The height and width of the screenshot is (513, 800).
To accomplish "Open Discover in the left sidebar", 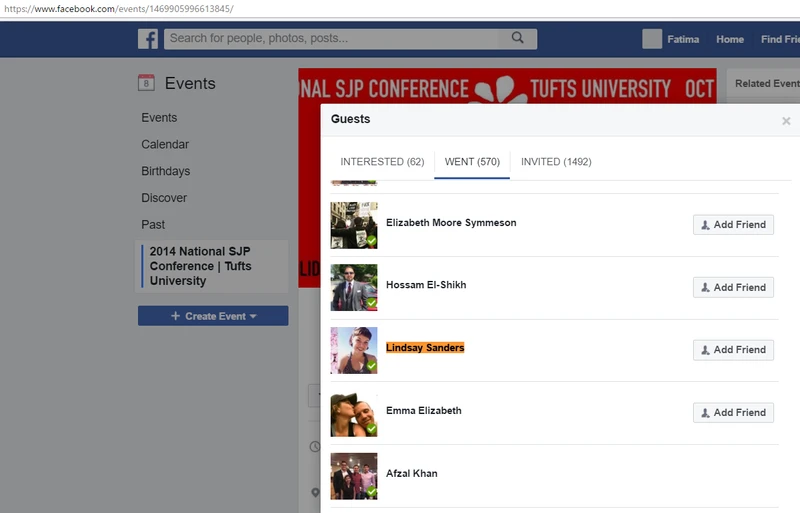I will click(x=164, y=198).
